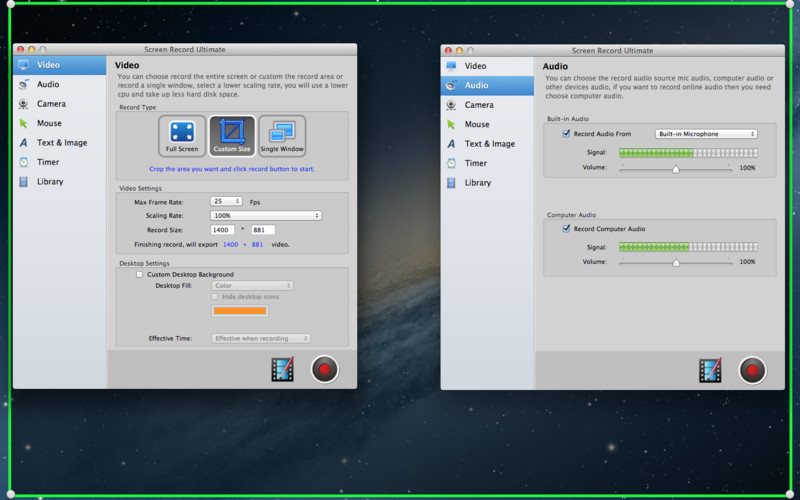Viewport: 800px width, 500px height.
Task: Open Audio tab in left window
Action: tap(60, 84)
